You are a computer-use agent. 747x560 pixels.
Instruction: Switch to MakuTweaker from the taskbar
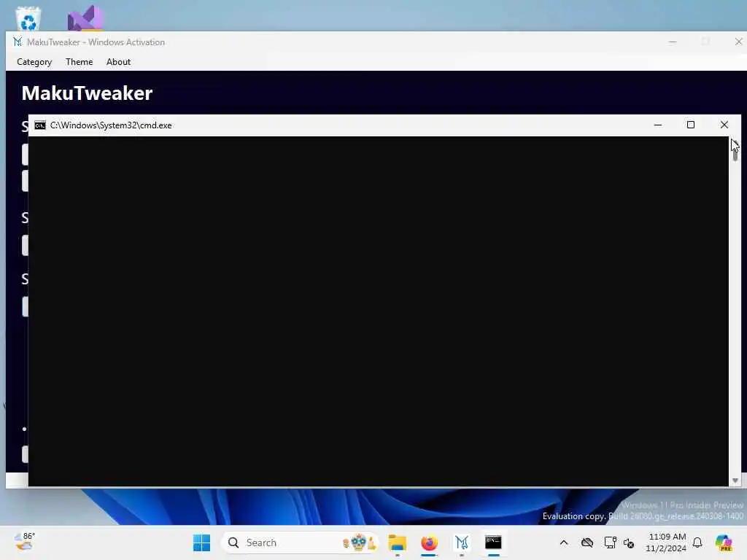point(462,542)
